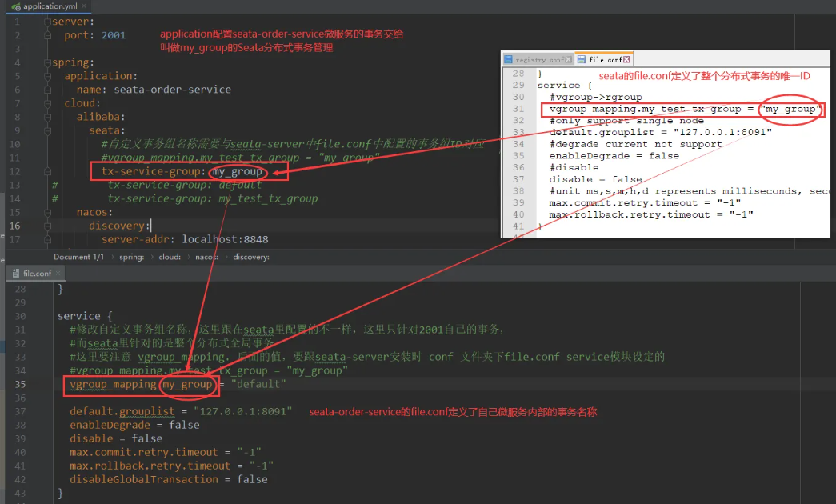The image size is (836, 504).
Task: Click 'server-addr: localhost:8848'
Action: coord(185,239)
